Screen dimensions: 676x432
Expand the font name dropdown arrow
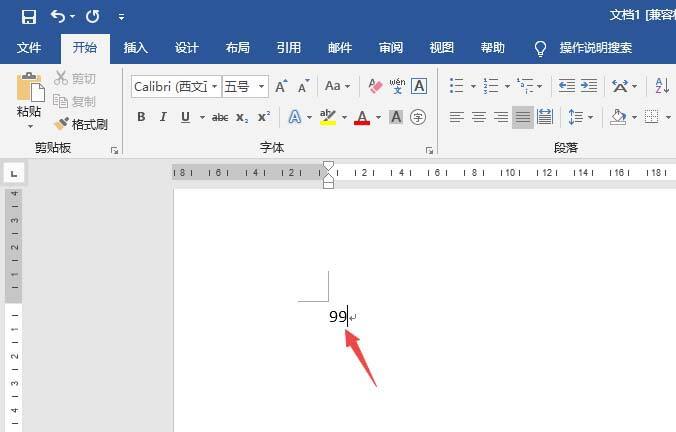pyautogui.click(x=214, y=87)
